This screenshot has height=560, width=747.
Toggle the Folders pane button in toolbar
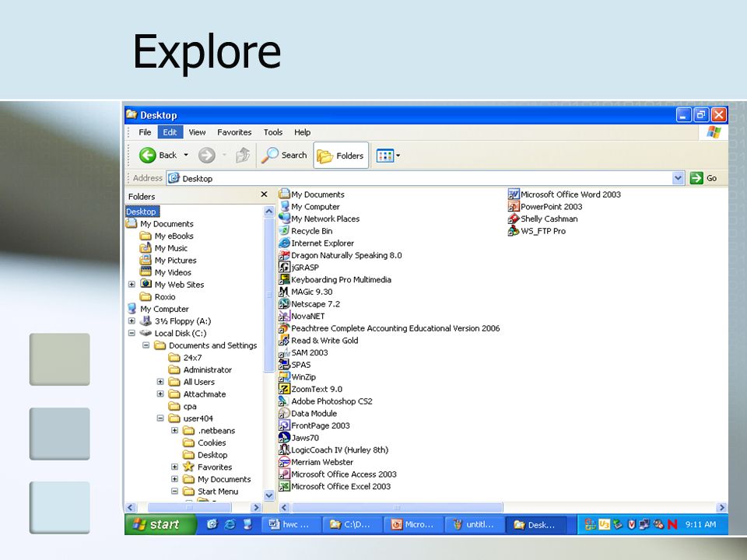(x=341, y=156)
